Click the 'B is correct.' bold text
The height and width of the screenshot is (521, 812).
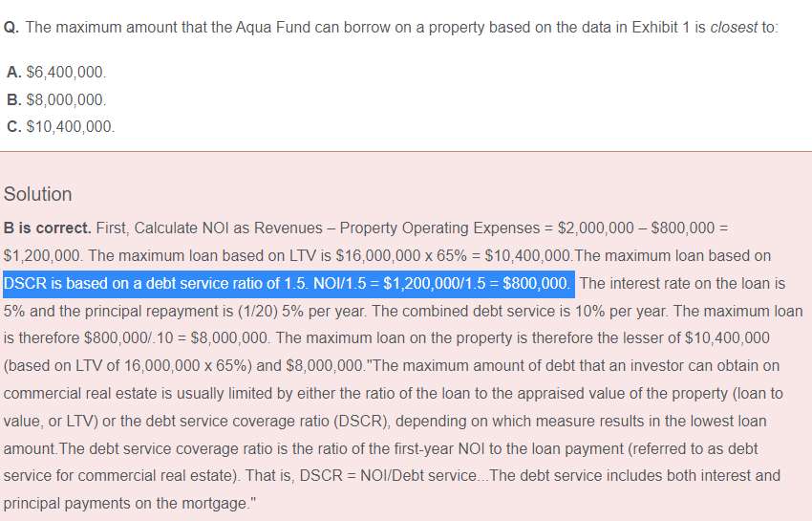pyautogui.click(x=47, y=228)
